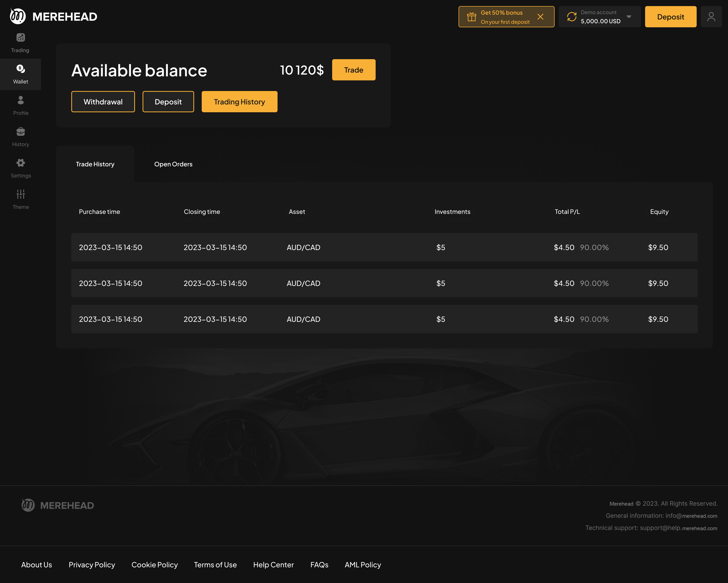Switch to the Open Orders tab
Viewport: 728px width, 583px height.
[x=173, y=164]
